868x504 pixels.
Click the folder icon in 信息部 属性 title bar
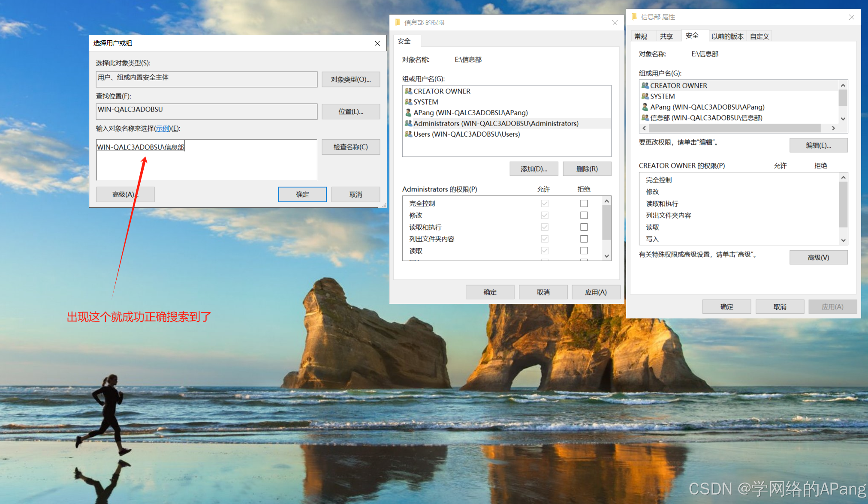tap(634, 17)
